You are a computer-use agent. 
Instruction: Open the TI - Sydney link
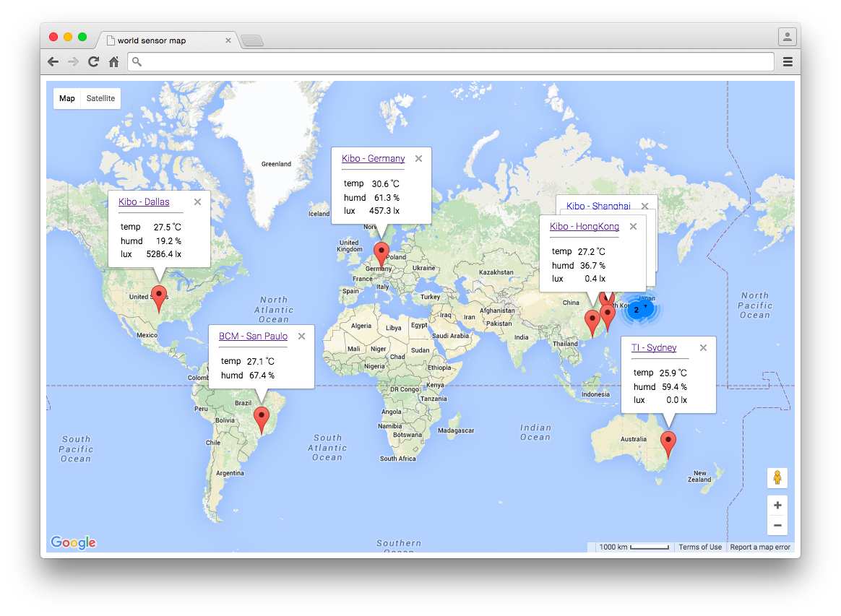pos(654,347)
